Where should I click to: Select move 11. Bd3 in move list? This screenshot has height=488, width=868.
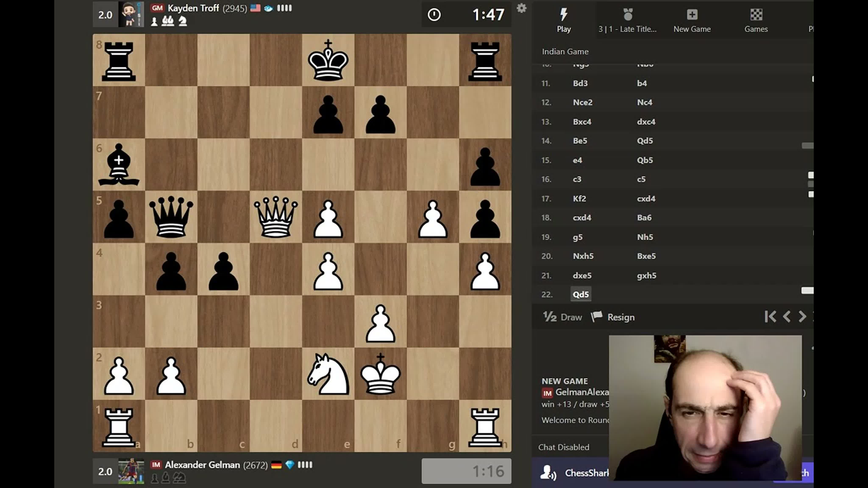pyautogui.click(x=580, y=83)
